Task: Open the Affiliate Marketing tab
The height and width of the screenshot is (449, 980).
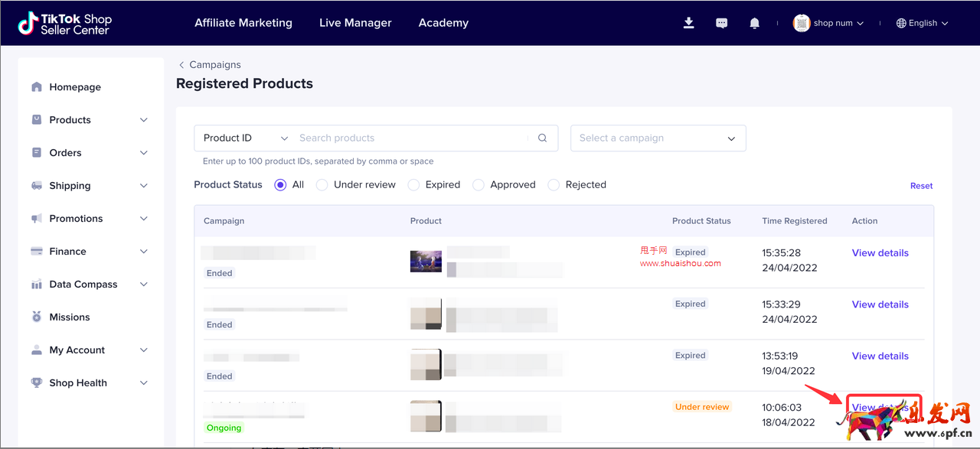Action: (x=243, y=23)
